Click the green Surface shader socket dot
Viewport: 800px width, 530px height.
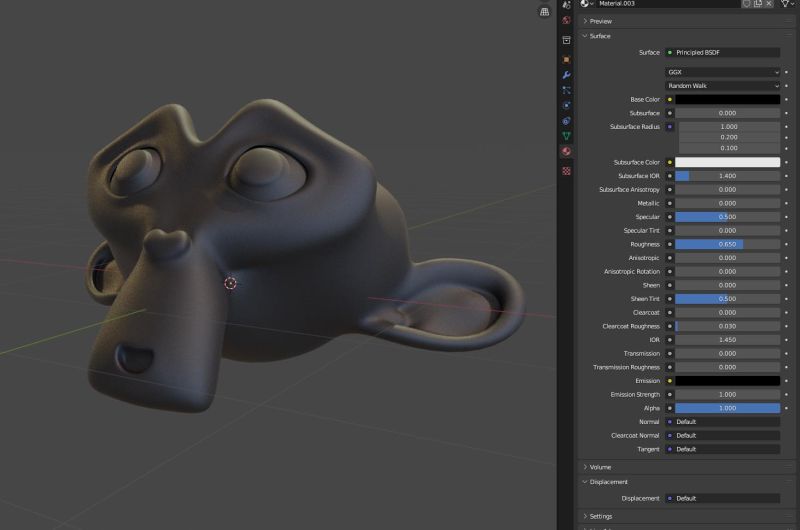tap(670, 53)
